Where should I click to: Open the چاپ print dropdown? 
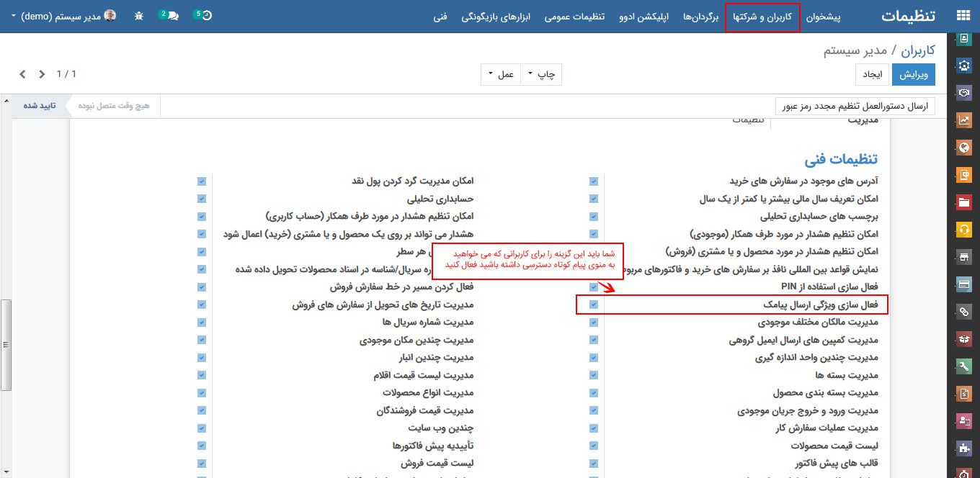point(541,74)
